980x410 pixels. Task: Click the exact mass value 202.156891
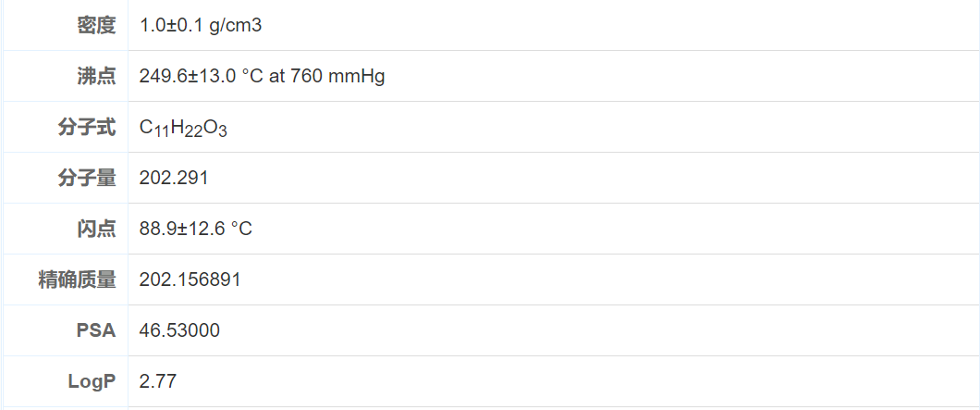pyautogui.click(x=190, y=280)
